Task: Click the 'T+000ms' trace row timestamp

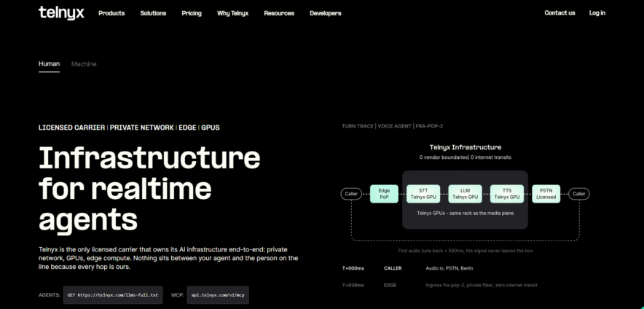Action: 353,268
